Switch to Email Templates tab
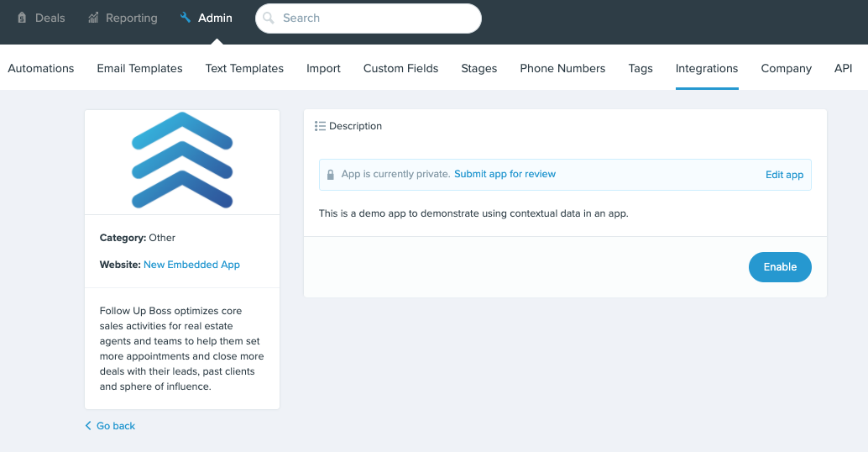This screenshot has width=868, height=452. pyautogui.click(x=139, y=68)
